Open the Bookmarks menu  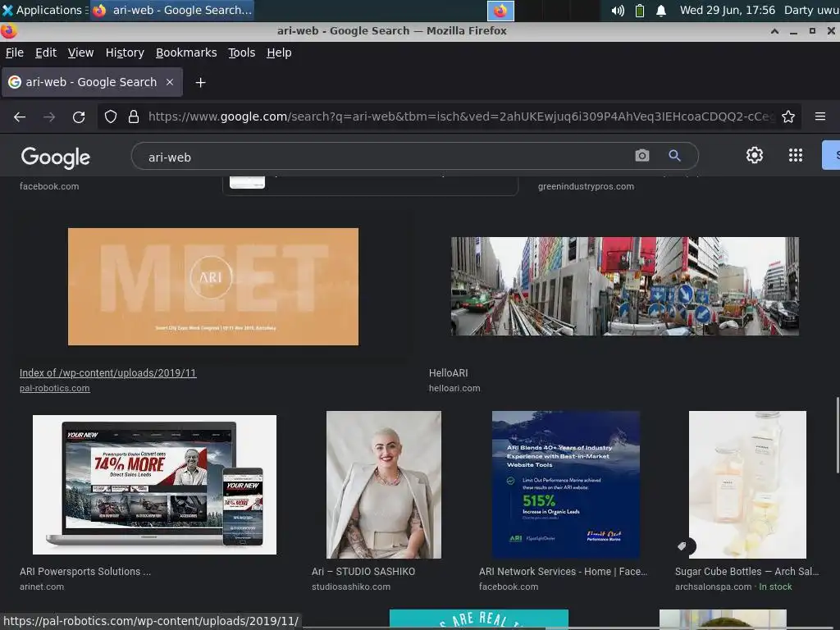point(186,52)
